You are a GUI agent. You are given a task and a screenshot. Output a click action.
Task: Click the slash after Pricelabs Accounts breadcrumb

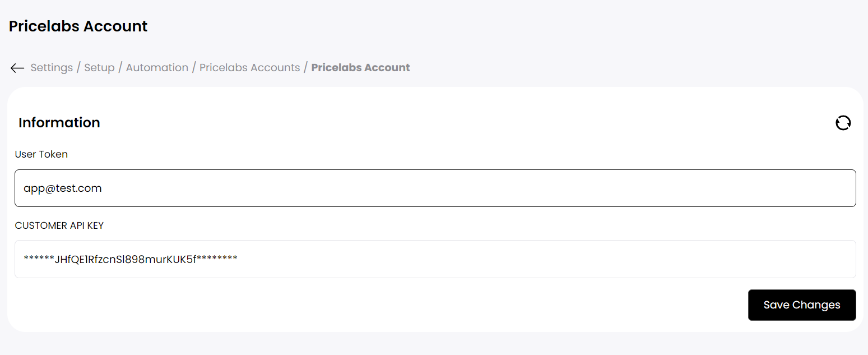coord(306,68)
